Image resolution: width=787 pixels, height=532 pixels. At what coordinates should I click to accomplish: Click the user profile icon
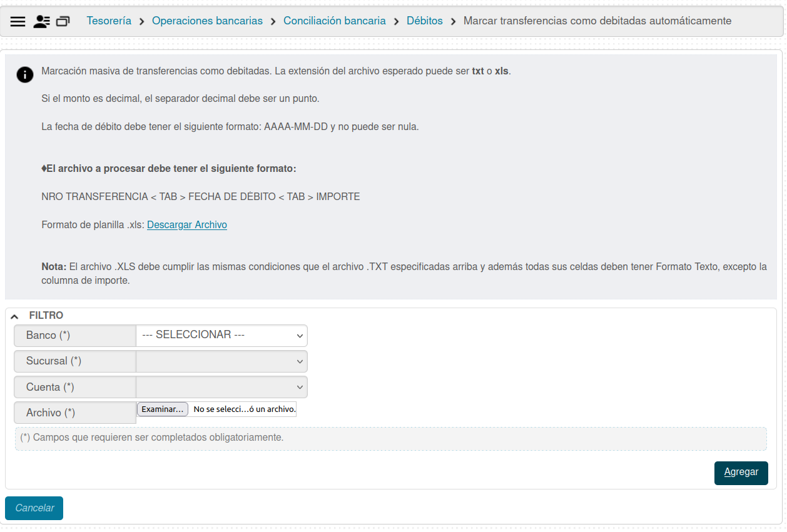(41, 21)
